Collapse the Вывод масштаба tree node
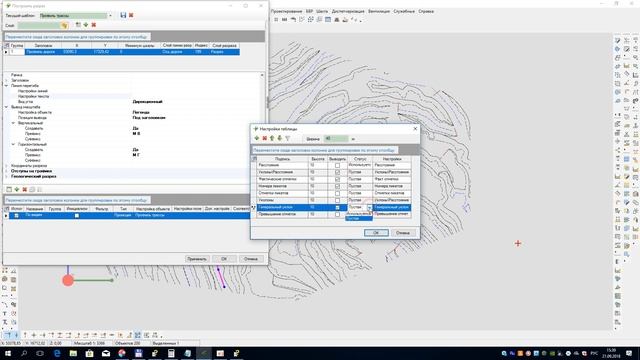The image size is (640, 360). (x=7, y=107)
